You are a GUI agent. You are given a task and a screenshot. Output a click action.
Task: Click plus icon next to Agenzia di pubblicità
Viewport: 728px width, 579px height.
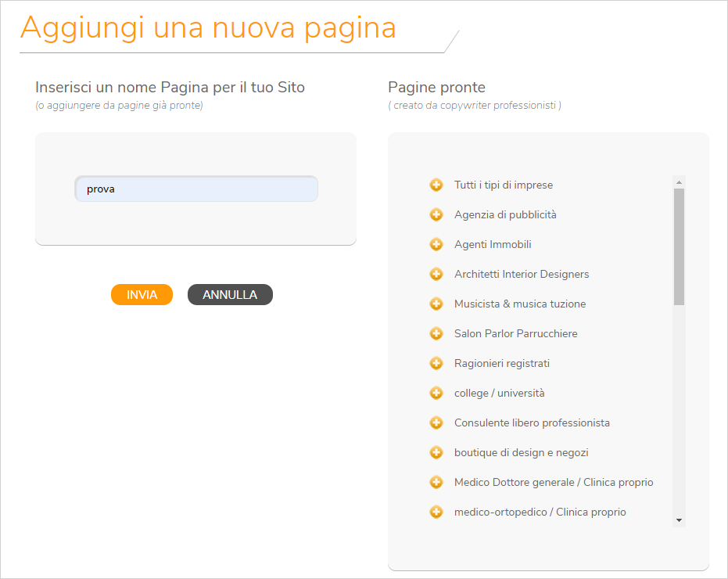(x=436, y=214)
